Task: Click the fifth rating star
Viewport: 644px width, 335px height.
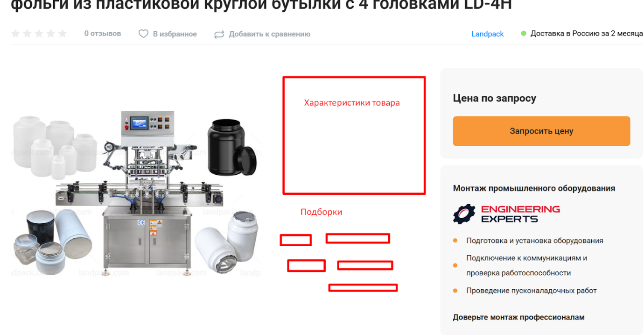Action: coord(63,34)
